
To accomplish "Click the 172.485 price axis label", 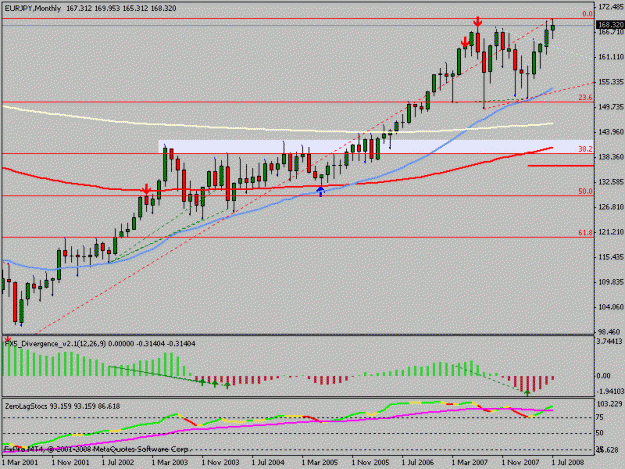I will tap(611, 7).
